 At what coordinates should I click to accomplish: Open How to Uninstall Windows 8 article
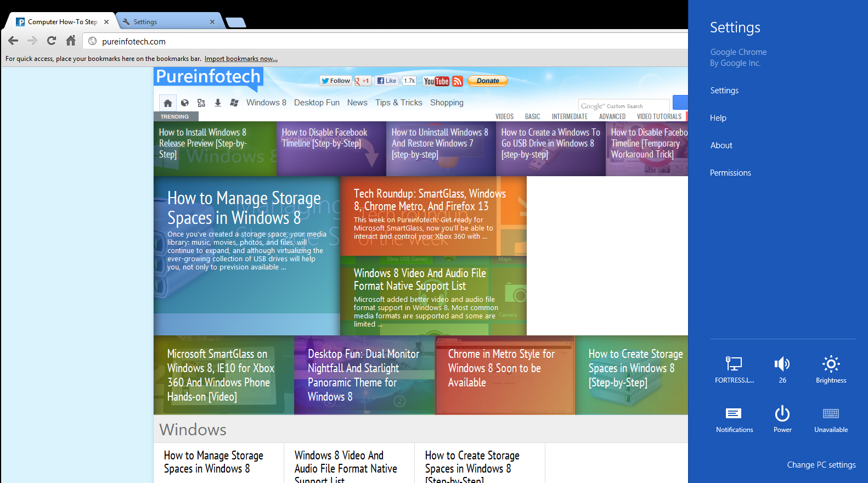pyautogui.click(x=441, y=149)
